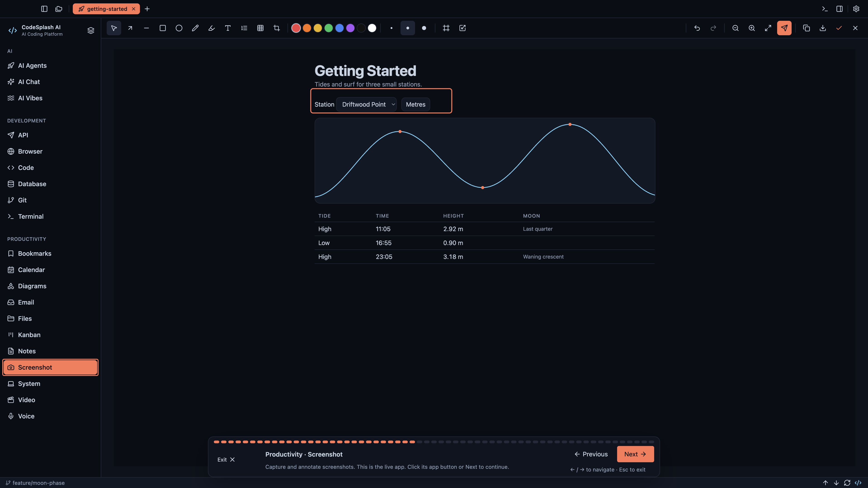
Task: Download the annotated screenshot
Action: [823, 28]
